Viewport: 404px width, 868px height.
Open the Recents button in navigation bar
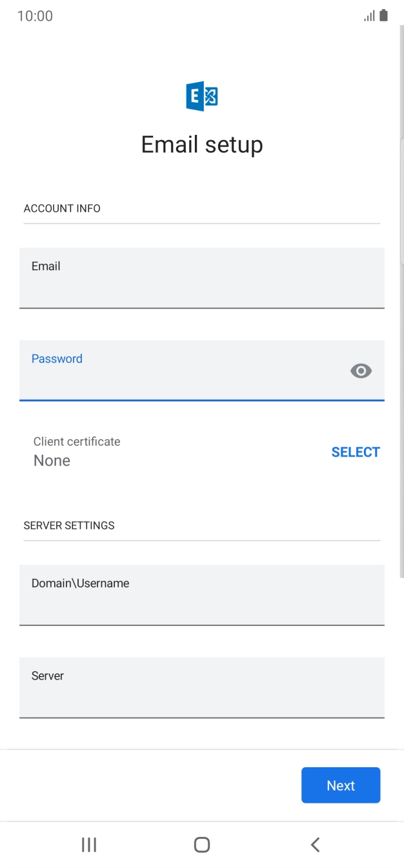point(88,844)
